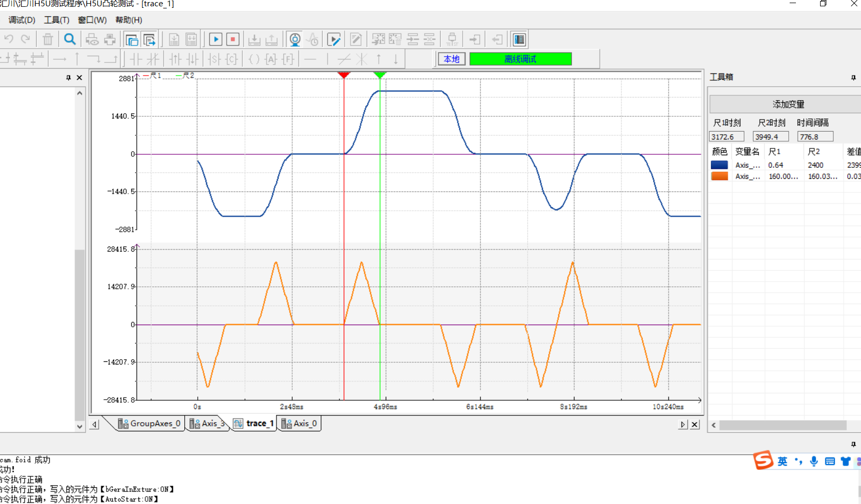Click the waveform clock trace icon
Screen dimensions: 861x504
[313, 39]
